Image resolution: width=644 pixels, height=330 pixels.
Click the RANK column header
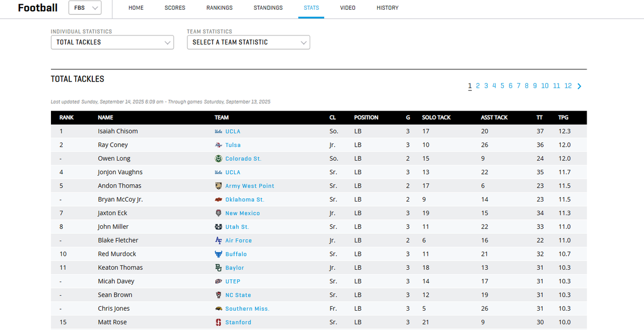click(x=67, y=118)
